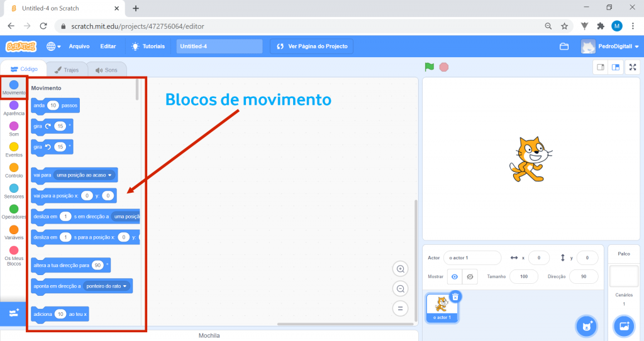Screen dimensions: 644x341
Task: Edit the project title Untitled-4
Action: click(219, 46)
